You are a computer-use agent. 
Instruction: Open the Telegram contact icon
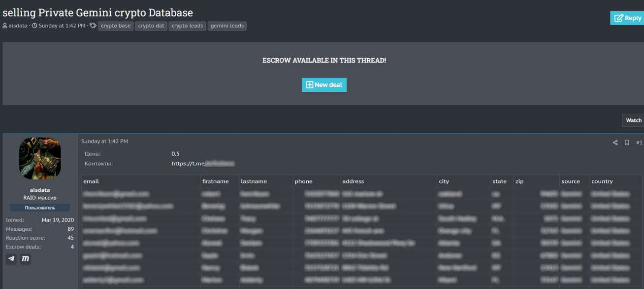(x=11, y=258)
